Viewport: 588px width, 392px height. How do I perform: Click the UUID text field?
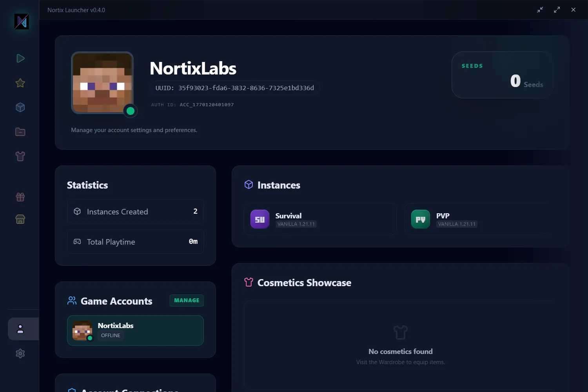234,88
